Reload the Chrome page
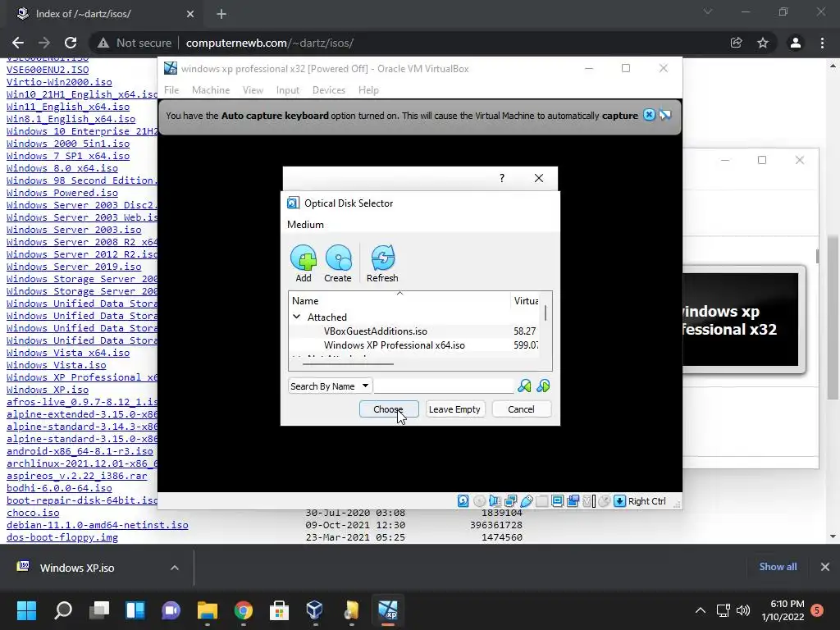This screenshot has height=630, width=840. pos(71,43)
